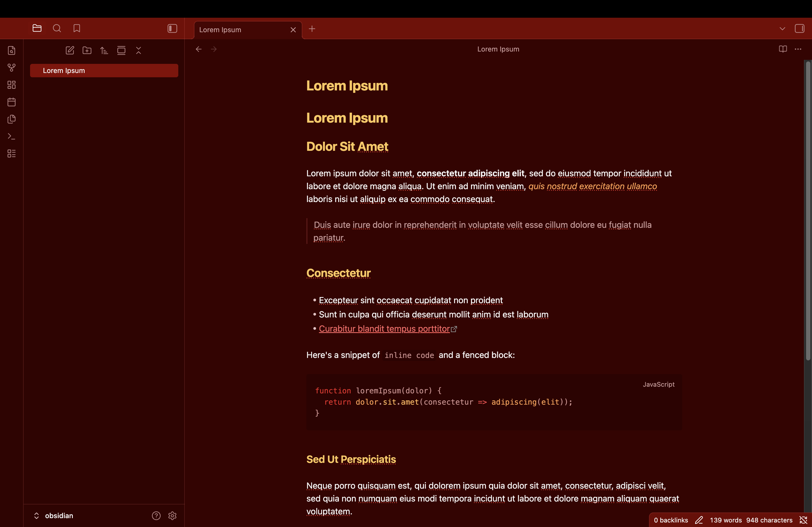Open graph view from ribbon
Image resolution: width=812 pixels, height=527 pixels.
[12, 68]
